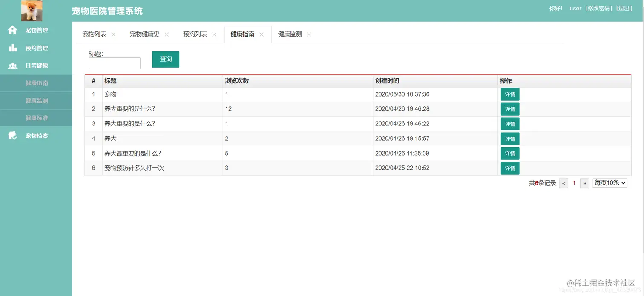Image resolution: width=644 pixels, height=296 pixels.
Task: Click the title cell 宠物预防针多久打一次
Action: click(x=134, y=168)
